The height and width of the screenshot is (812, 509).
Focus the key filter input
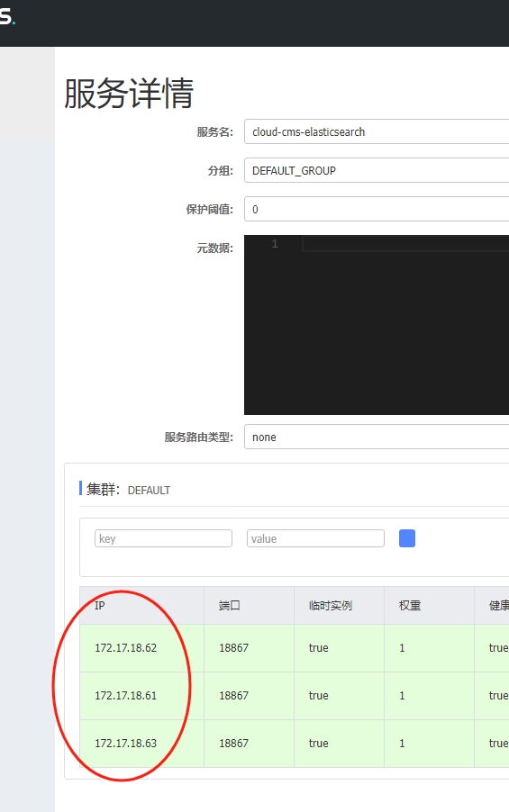(x=163, y=538)
